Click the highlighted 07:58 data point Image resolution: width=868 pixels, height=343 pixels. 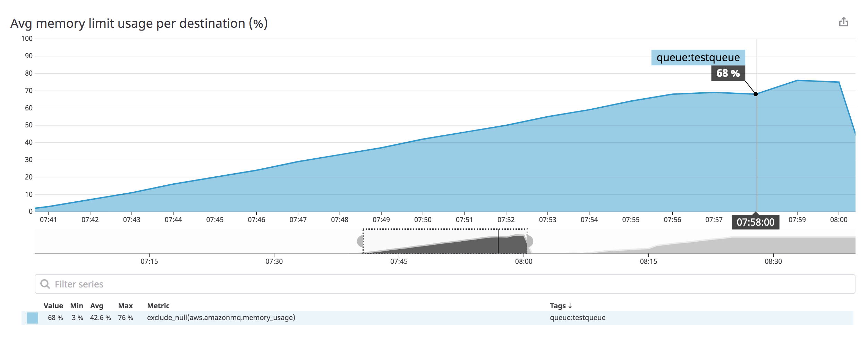tap(755, 94)
